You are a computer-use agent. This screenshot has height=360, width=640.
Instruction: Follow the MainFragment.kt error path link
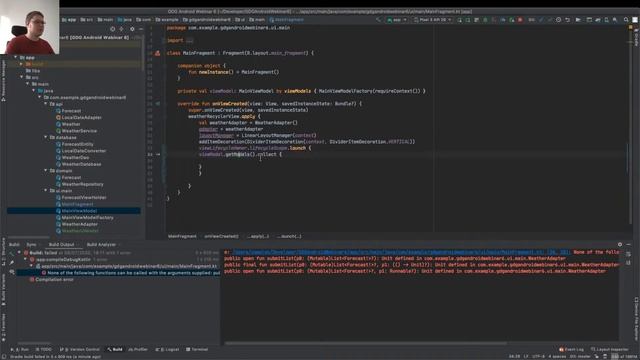pyautogui.click(x=402, y=252)
